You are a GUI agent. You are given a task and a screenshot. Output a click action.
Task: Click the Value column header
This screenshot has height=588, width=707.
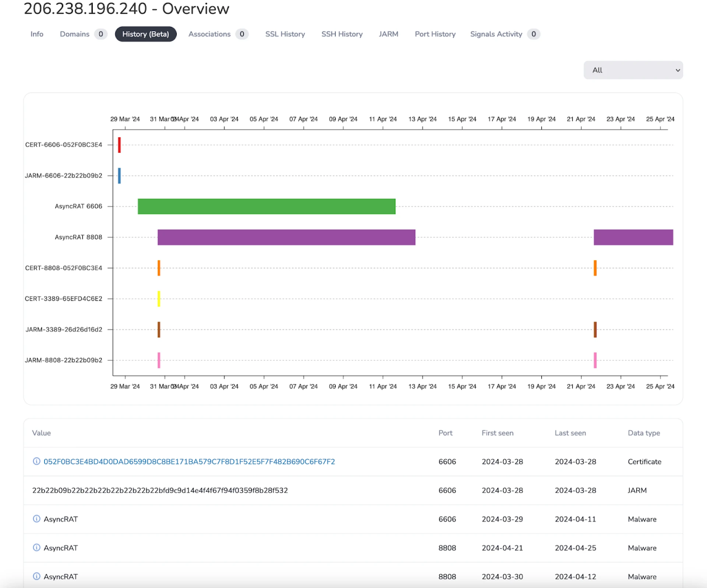(42, 433)
